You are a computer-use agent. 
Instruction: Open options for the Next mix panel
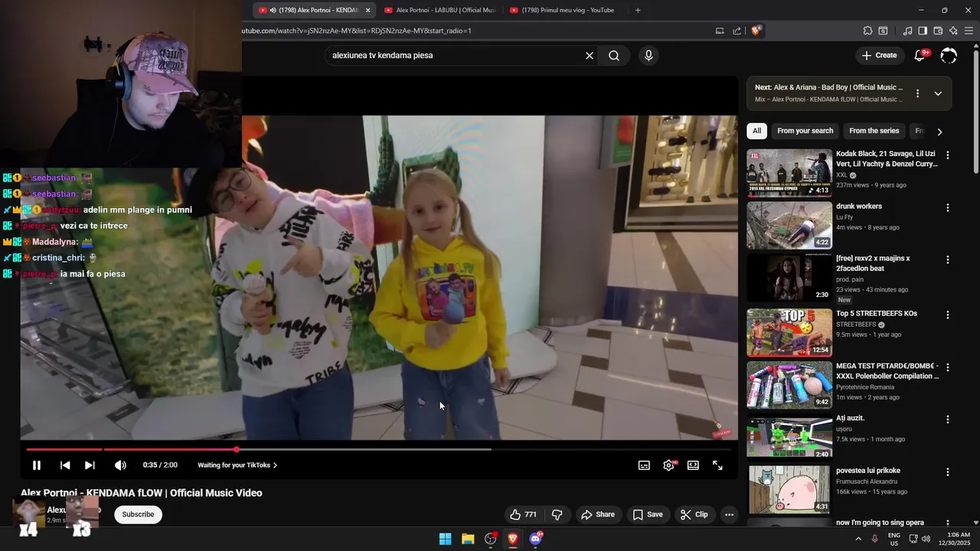917,93
